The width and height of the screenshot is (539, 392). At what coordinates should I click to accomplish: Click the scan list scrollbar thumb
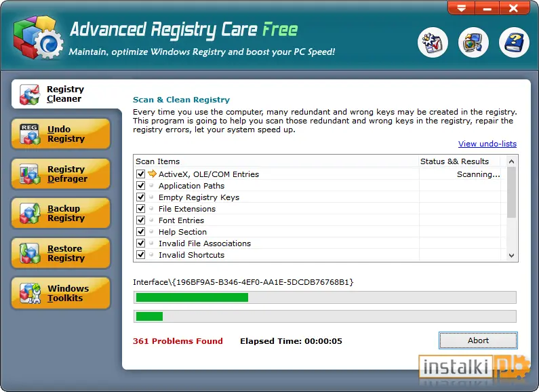click(x=511, y=193)
